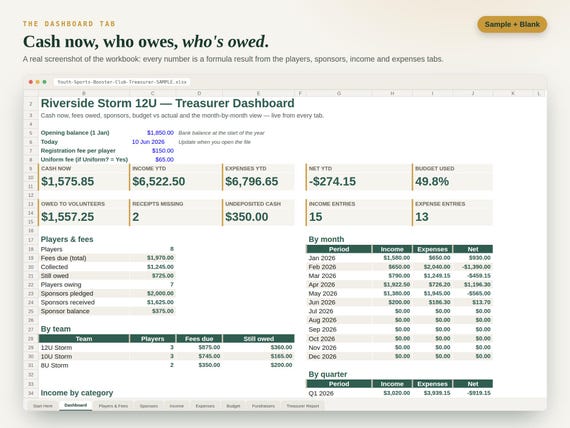The height and width of the screenshot is (428, 570).
Task: Click the By month Expenses column header
Action: (433, 249)
